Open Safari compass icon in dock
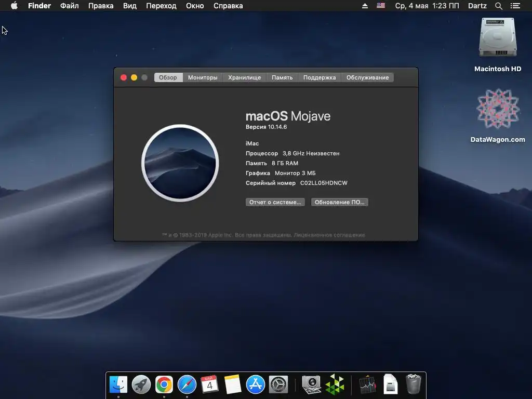532x399 pixels. 187,385
